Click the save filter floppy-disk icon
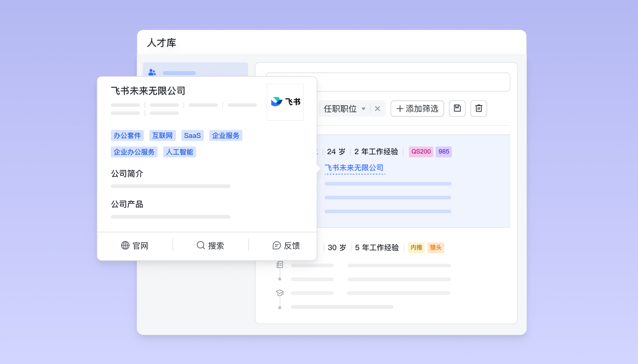This screenshot has width=638, height=364. coord(457,108)
